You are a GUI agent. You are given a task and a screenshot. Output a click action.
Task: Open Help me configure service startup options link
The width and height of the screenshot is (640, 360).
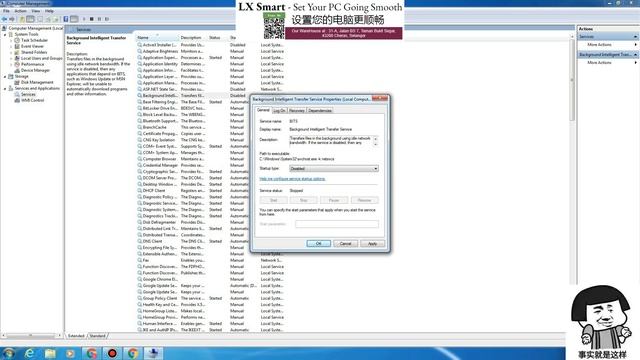coord(292,179)
